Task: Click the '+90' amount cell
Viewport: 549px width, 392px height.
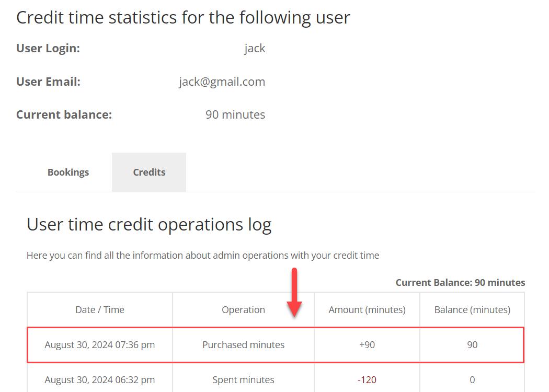Action: 367,345
